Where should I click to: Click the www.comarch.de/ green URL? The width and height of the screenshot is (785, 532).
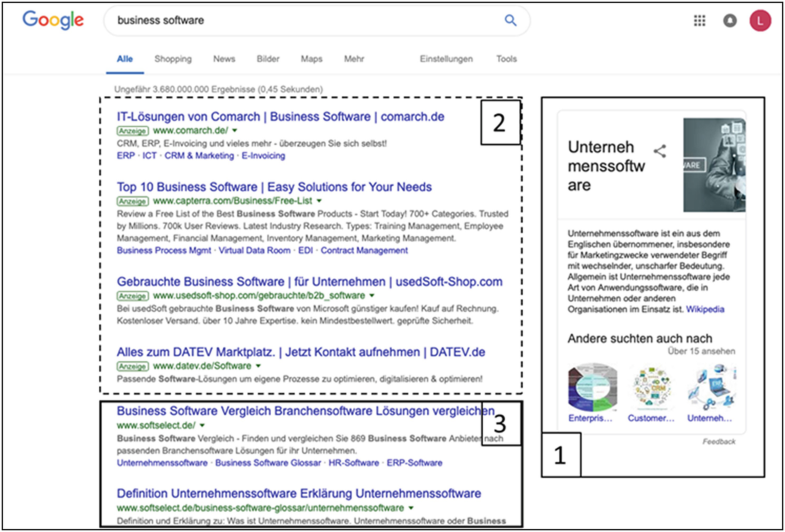pos(190,131)
